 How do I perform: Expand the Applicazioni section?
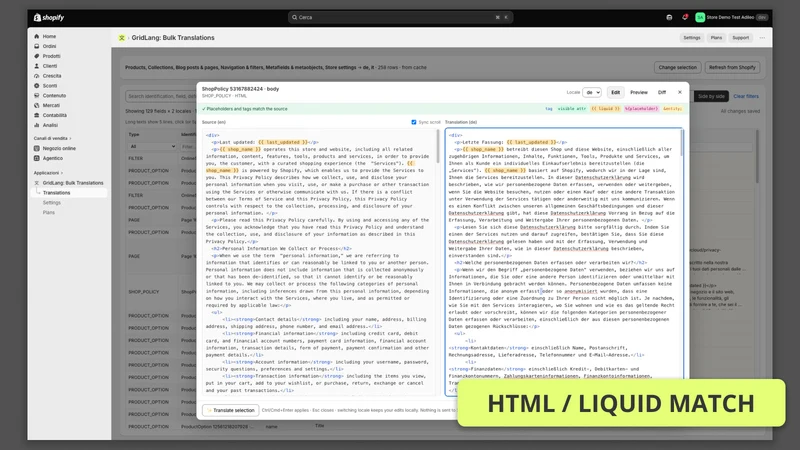tap(48, 173)
